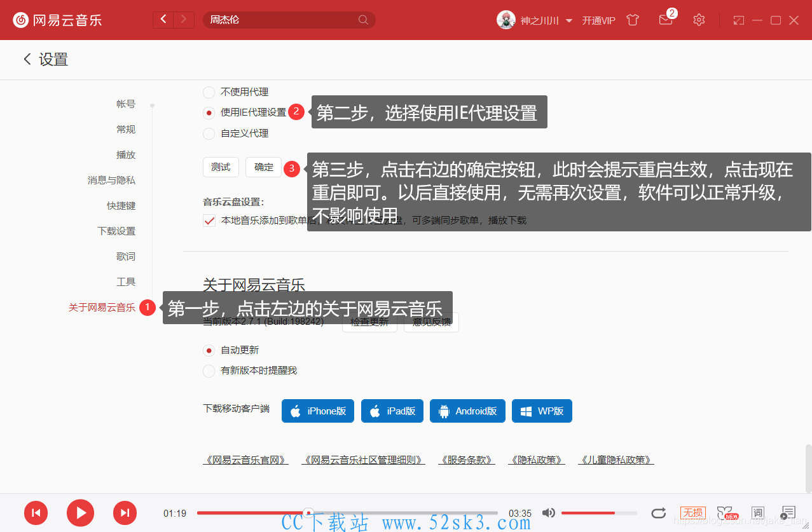This screenshot has height=532, width=812.
Task: Go back with the header back arrow
Action: 163,20
